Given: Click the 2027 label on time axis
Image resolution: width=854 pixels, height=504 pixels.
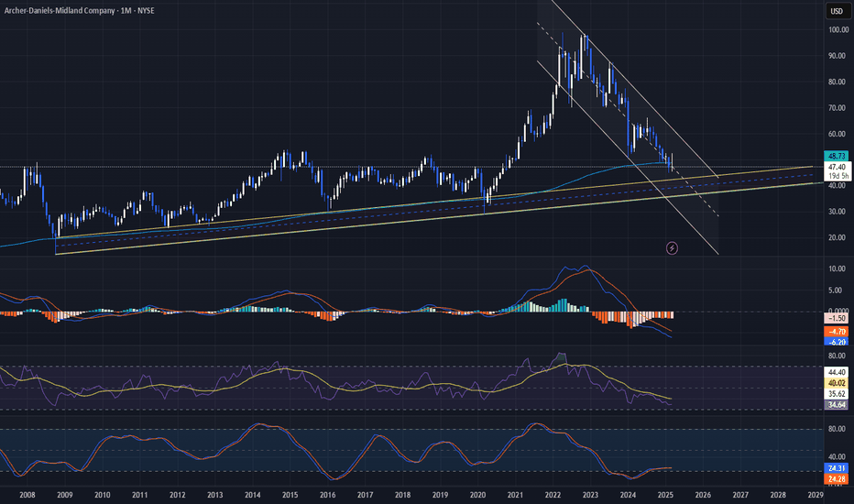Looking at the screenshot, I should click(x=740, y=495).
